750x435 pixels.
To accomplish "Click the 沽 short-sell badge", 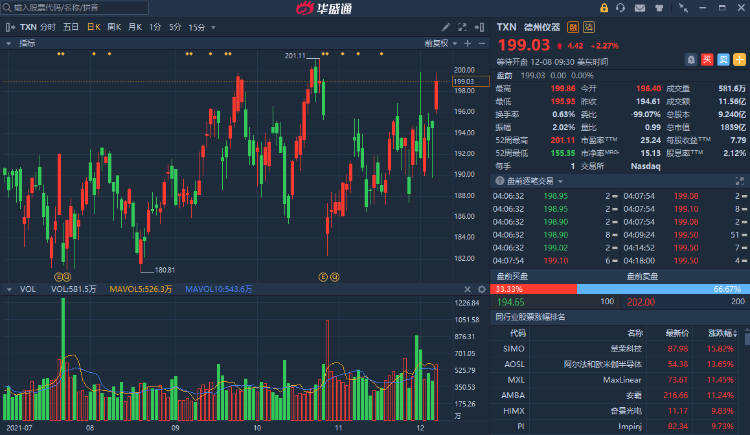I will [589, 27].
